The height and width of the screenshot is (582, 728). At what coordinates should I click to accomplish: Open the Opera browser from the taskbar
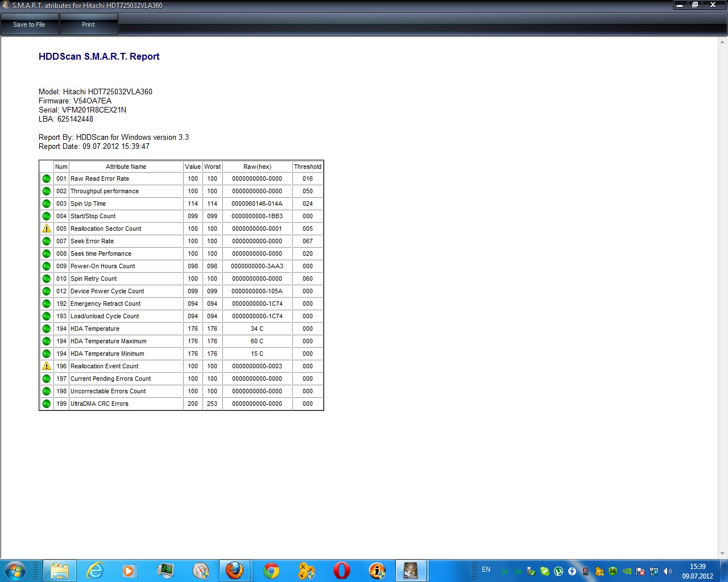342,570
